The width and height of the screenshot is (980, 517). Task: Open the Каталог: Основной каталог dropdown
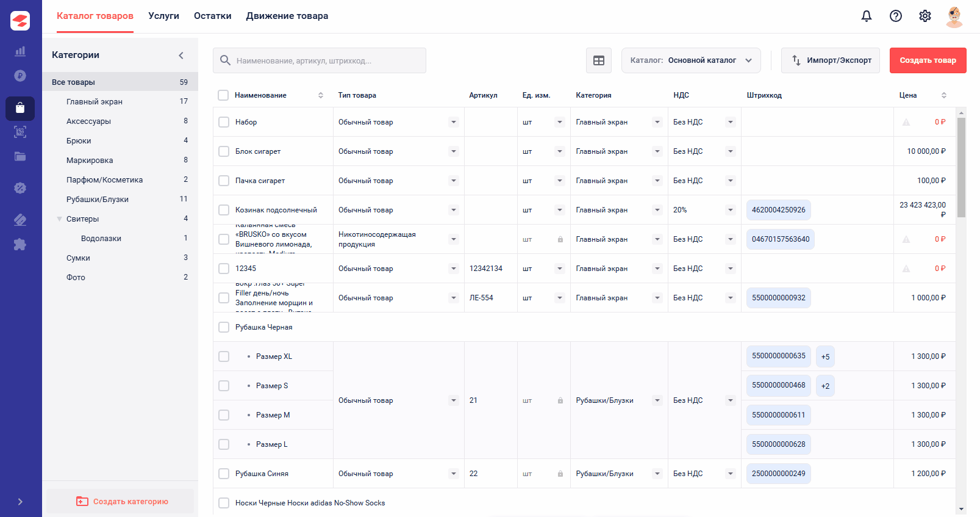point(691,60)
